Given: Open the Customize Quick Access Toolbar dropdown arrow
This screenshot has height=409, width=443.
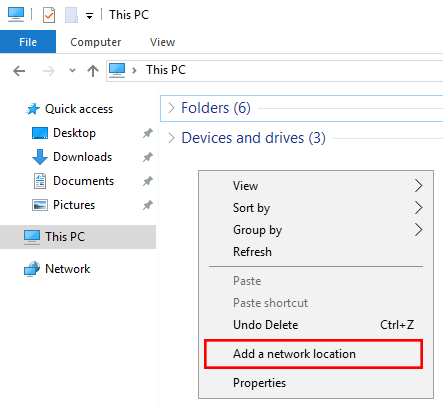Looking at the screenshot, I should tap(89, 16).
